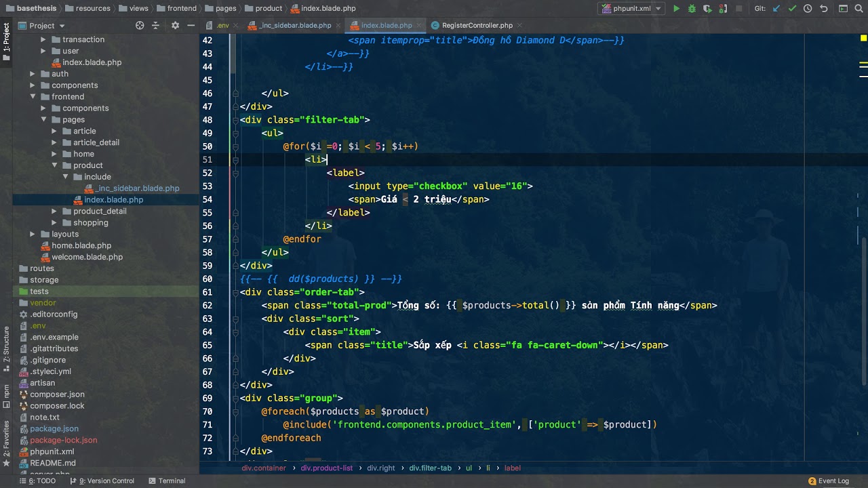Click div.container in the bottom breadcrumb
The width and height of the screenshot is (868, 488).
[264, 468]
